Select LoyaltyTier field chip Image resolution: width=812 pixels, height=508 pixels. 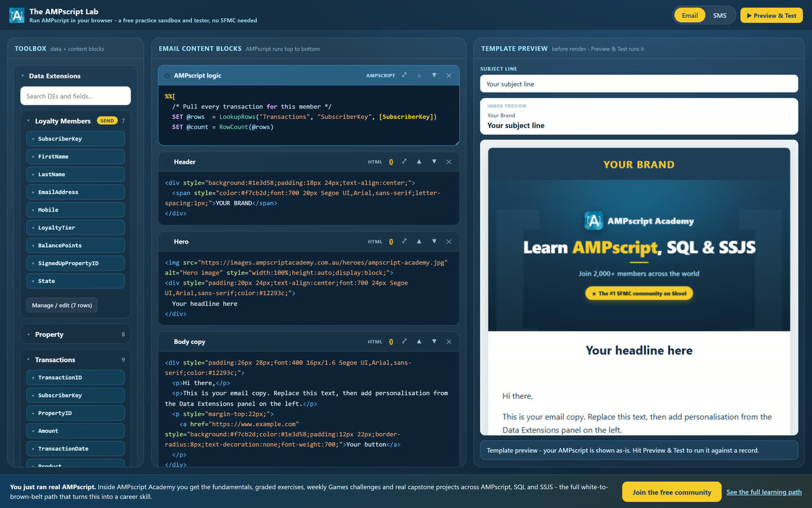pyautogui.click(x=75, y=227)
